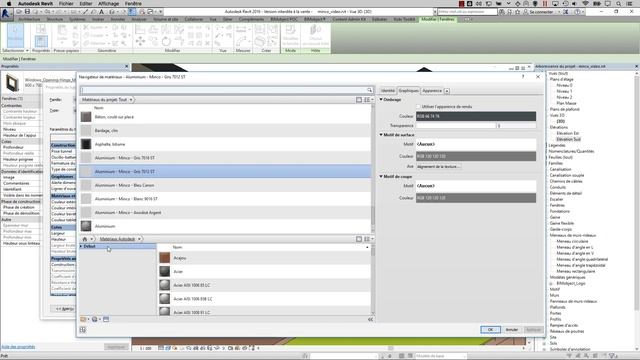Click the Acajou wood swatch thumbnail
Image resolution: width=640 pixels, height=360 pixels.
point(164,258)
